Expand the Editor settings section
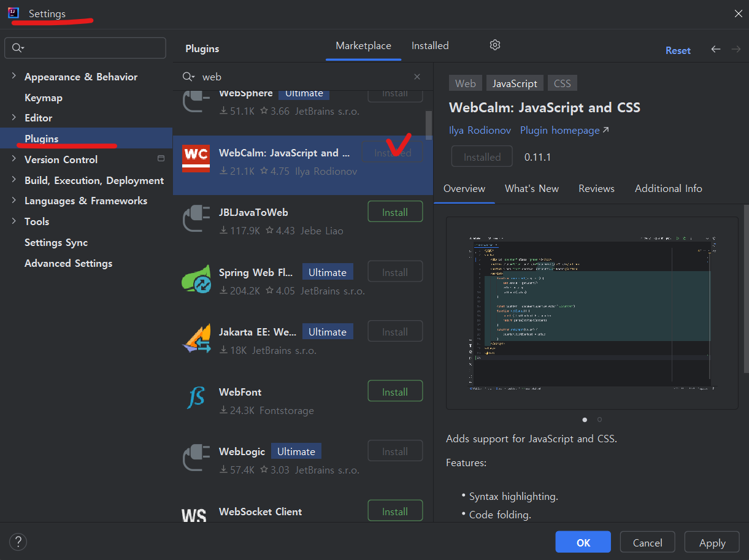The image size is (749, 560). click(x=13, y=117)
